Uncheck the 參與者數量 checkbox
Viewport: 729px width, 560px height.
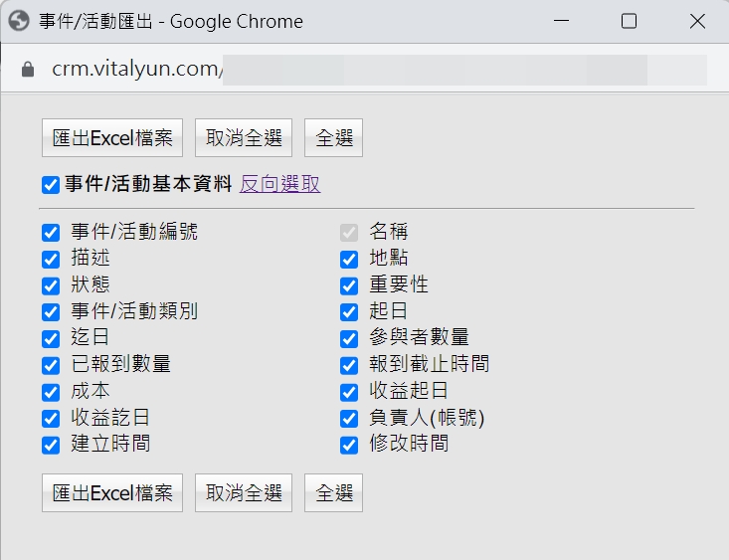(349, 338)
